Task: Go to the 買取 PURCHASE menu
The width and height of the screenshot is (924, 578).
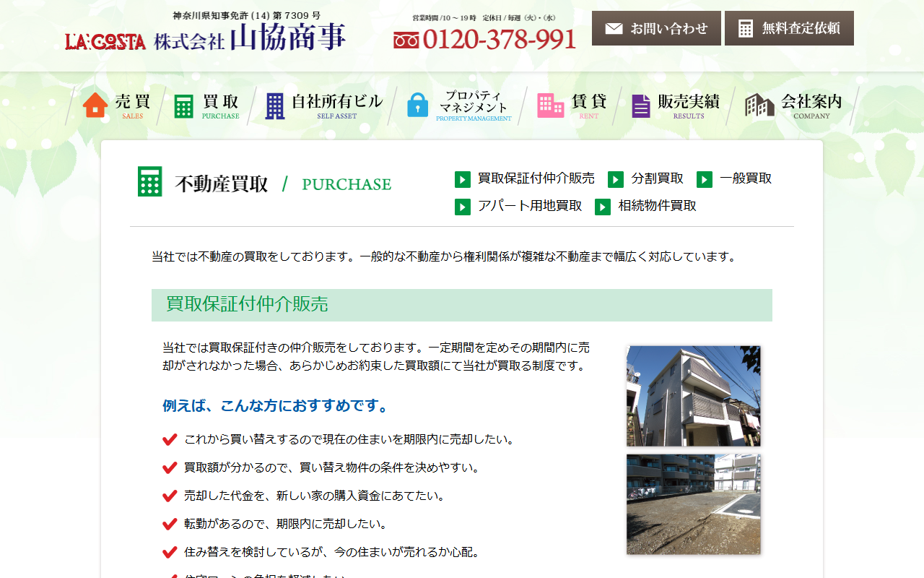Action: click(206, 105)
